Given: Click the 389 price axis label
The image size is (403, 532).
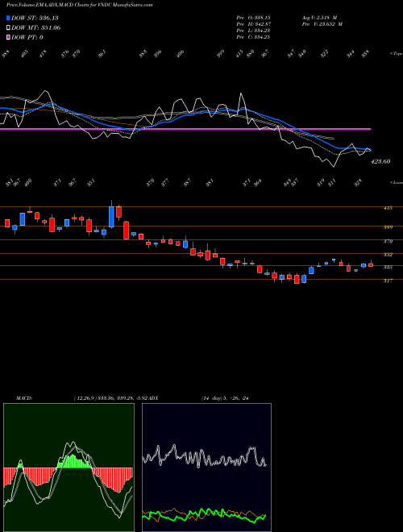Looking at the screenshot, I should pyautogui.click(x=388, y=227).
